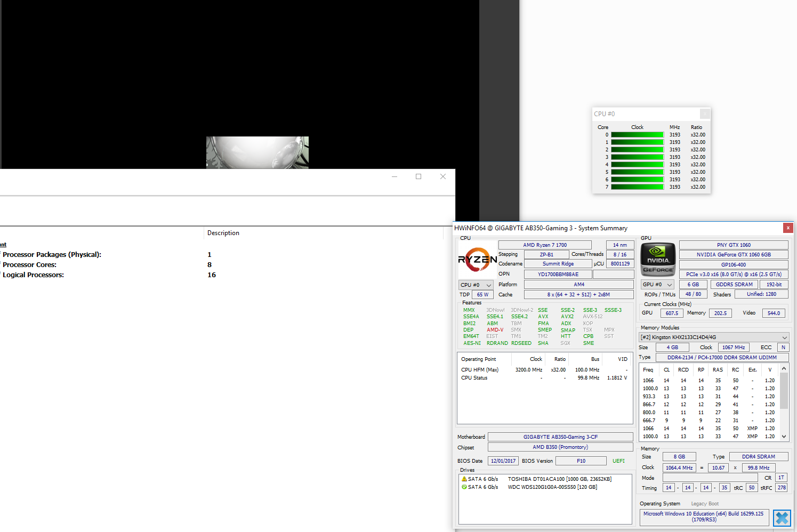Click the cache value 8 x (64 + 32 + 512) + 2x8M
The image size is (797, 532).
tap(579, 295)
